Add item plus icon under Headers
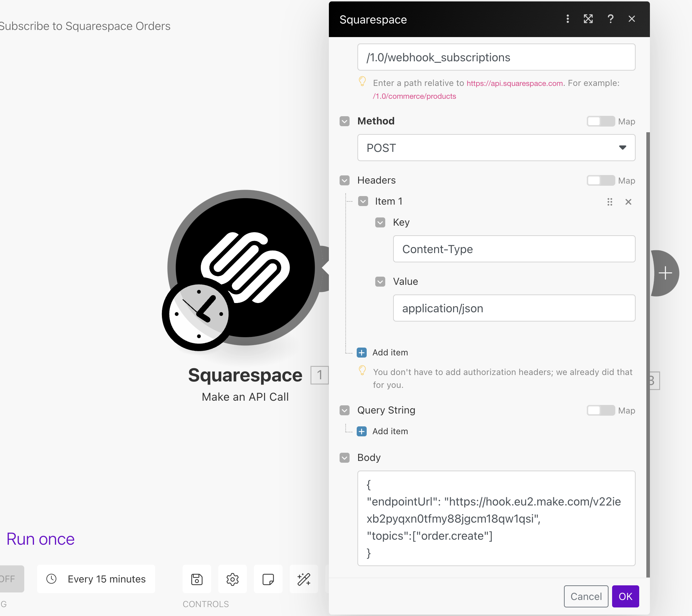The image size is (692, 616). (x=362, y=353)
